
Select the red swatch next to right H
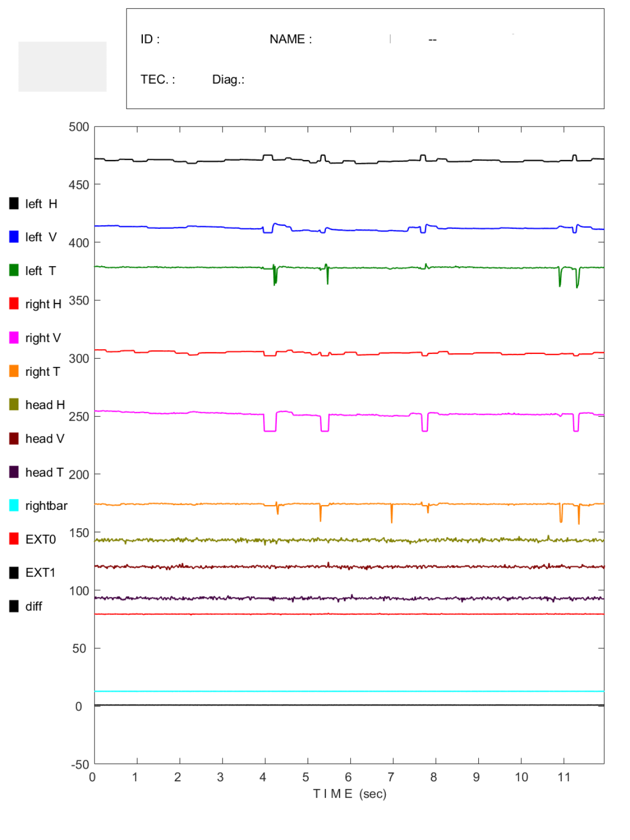point(14,304)
